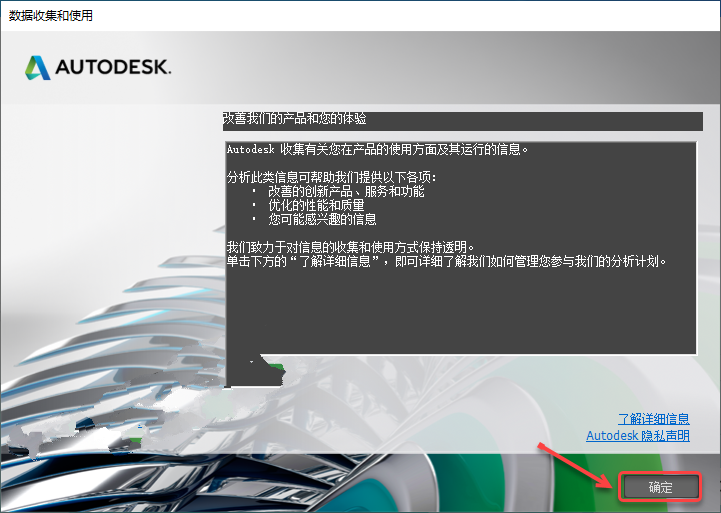This screenshot has height=513, width=721.
Task: Click the line 改善的创新产品、服务和功能
Action: tap(346, 191)
